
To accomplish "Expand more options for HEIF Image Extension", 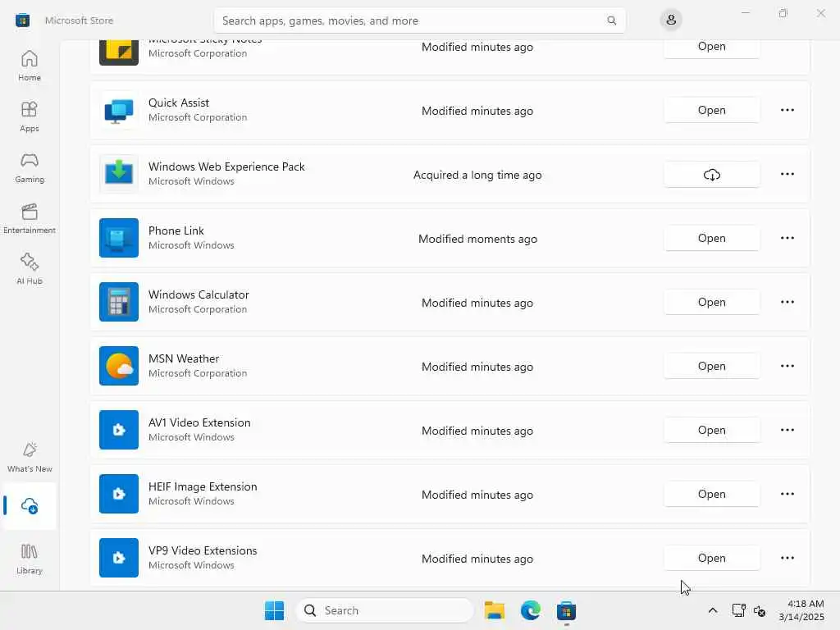I will coord(787,494).
